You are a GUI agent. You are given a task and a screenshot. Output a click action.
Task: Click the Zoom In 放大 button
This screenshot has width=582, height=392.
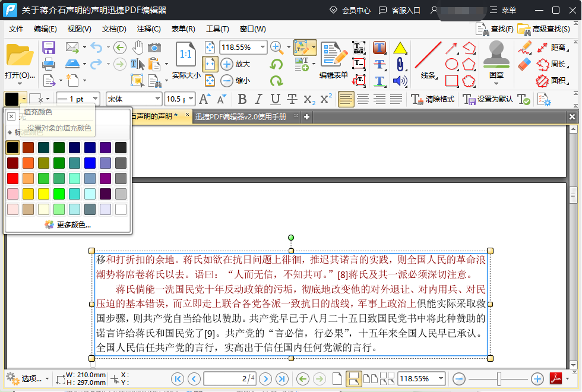pyautogui.click(x=235, y=64)
